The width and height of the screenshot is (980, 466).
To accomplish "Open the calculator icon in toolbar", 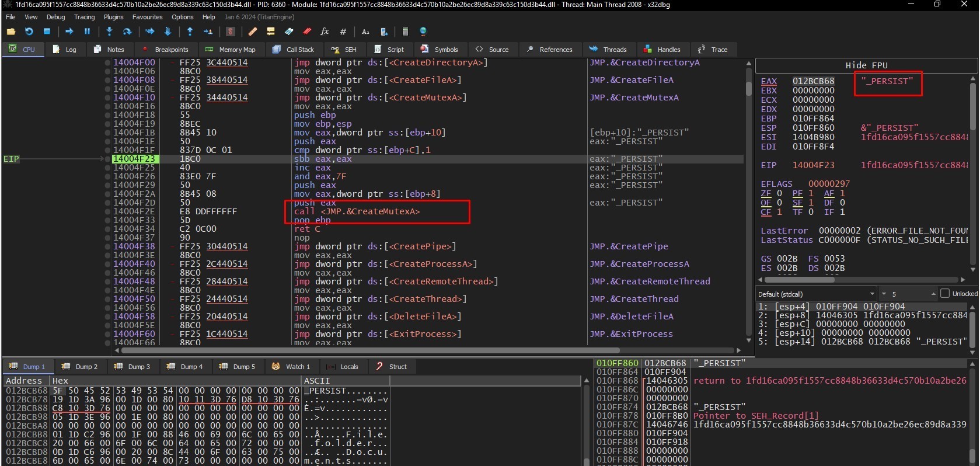I will (x=405, y=32).
